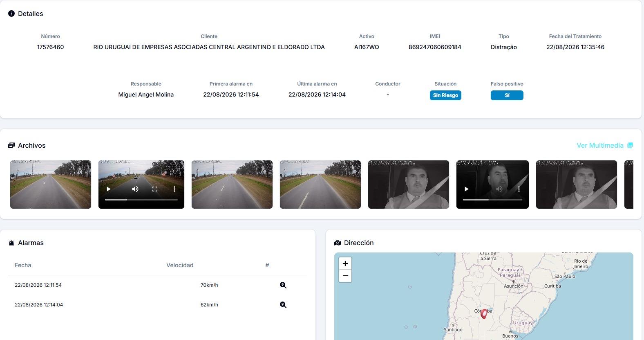This screenshot has height=340, width=644.
Task: Click the Alarmas siren icon
Action: tap(11, 243)
